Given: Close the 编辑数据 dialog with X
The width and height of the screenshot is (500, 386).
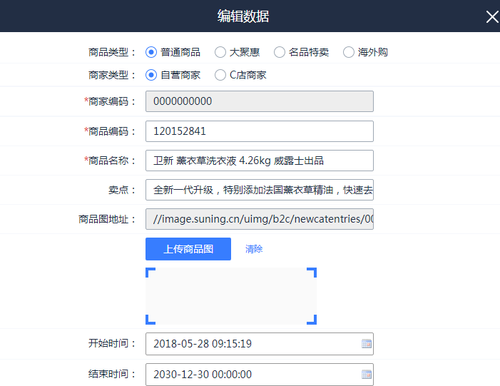Looking at the screenshot, I should tap(492, 17).
